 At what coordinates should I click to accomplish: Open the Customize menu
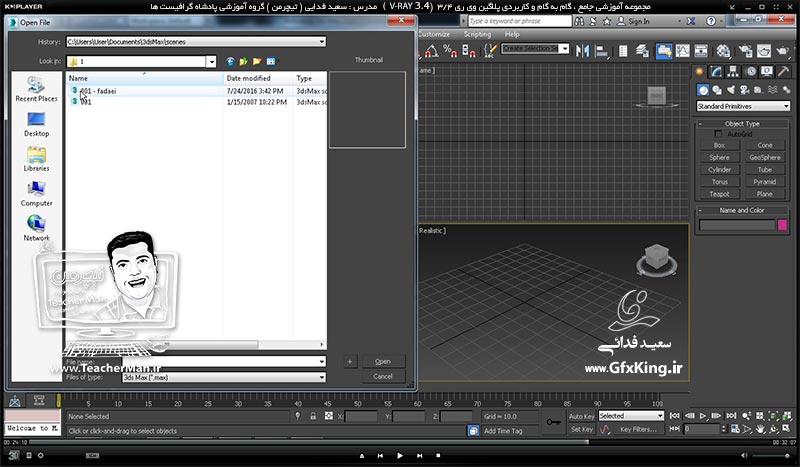pyautogui.click(x=434, y=34)
